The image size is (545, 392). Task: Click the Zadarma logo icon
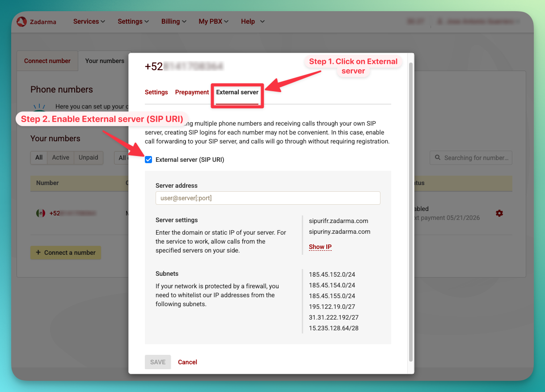(x=21, y=21)
